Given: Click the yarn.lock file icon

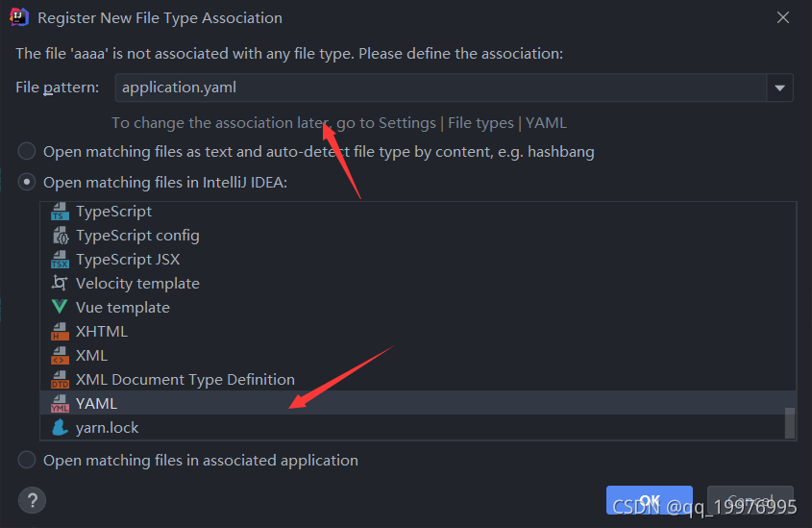Looking at the screenshot, I should (60, 427).
